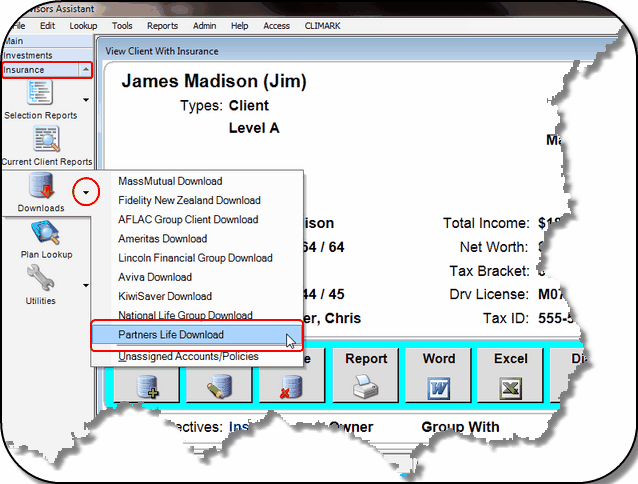Open Current Client Reports
The width and height of the screenshot is (638, 484).
[x=46, y=141]
